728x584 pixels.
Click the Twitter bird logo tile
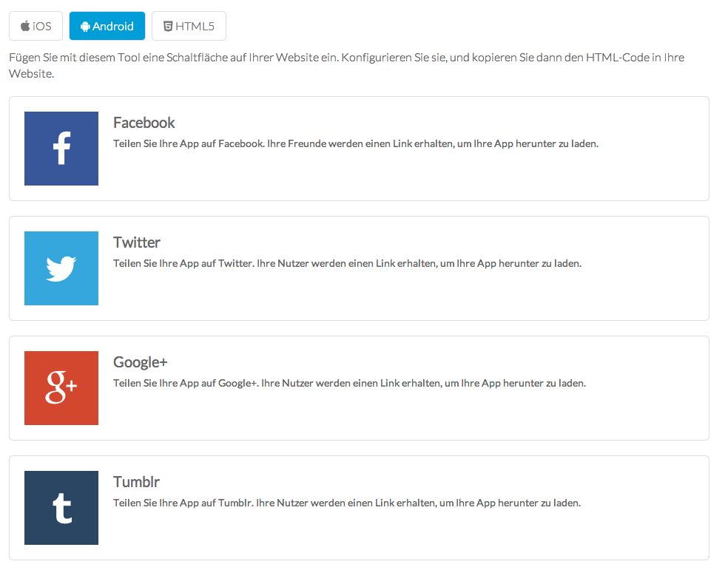click(x=61, y=268)
